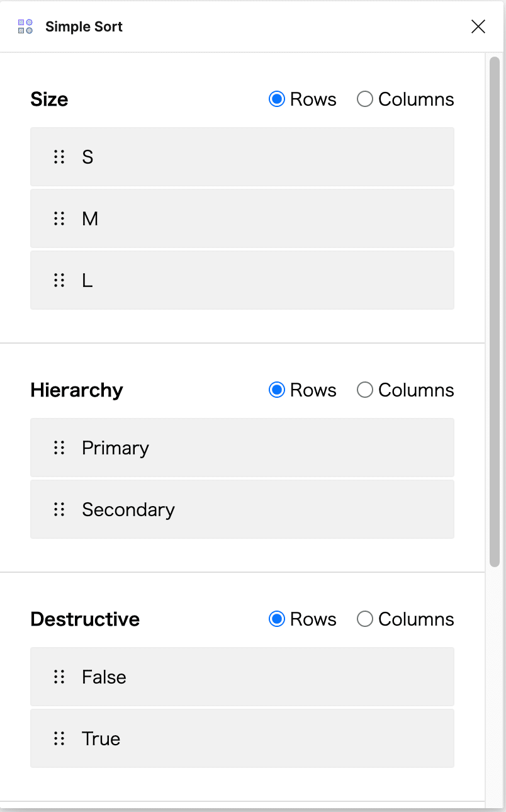Click the drag handle beside Secondary
This screenshot has width=506, height=812.
pos(59,509)
